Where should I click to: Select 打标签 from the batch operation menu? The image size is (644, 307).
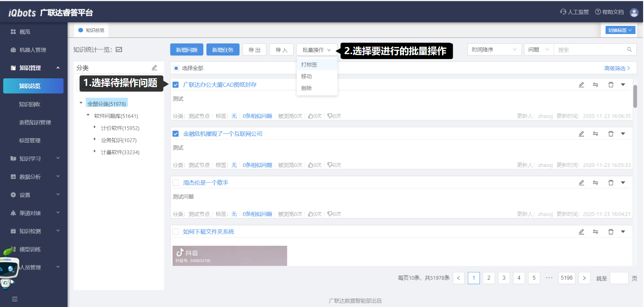click(x=309, y=64)
